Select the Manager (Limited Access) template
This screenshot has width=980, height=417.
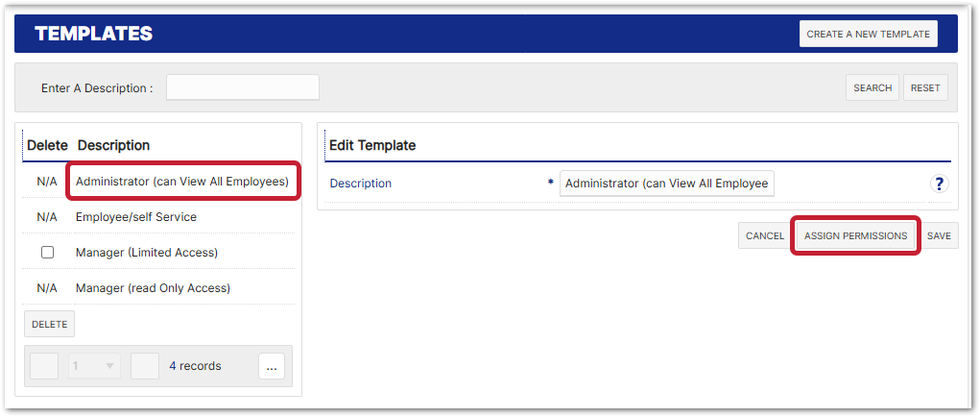(147, 253)
